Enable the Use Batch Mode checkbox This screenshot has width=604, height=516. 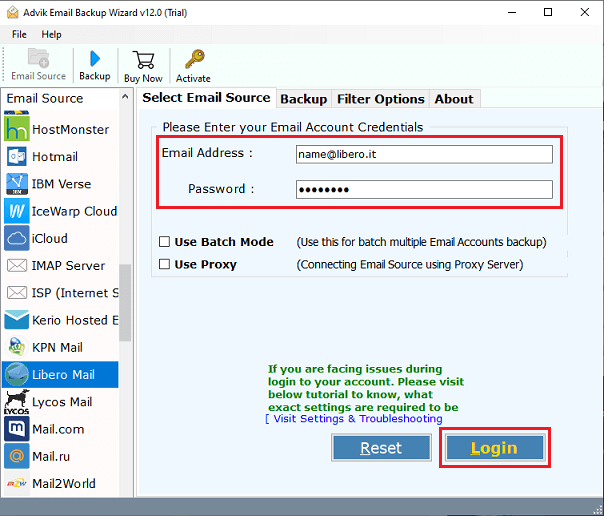click(164, 242)
